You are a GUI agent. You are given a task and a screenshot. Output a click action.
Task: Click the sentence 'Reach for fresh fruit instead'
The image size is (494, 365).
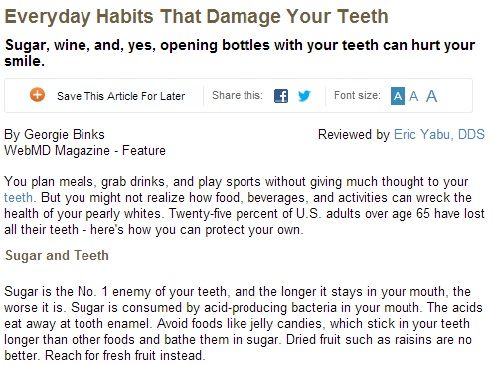click(x=124, y=355)
